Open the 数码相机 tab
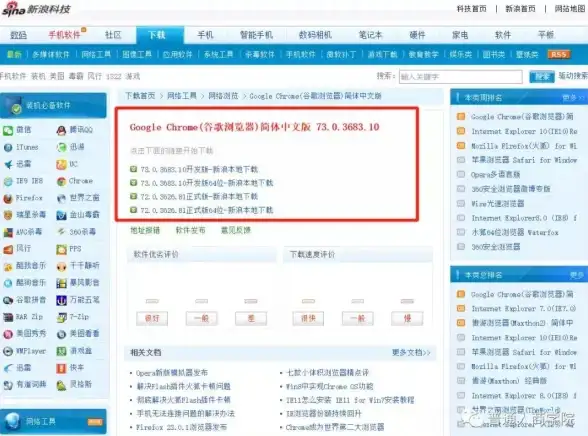The width and height of the screenshot is (588, 436). coord(315,35)
